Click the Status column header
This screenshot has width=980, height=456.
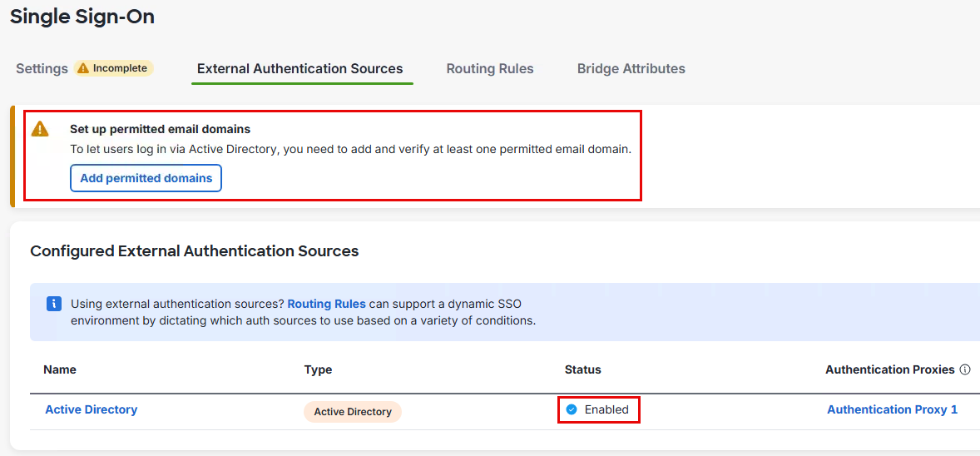point(582,369)
